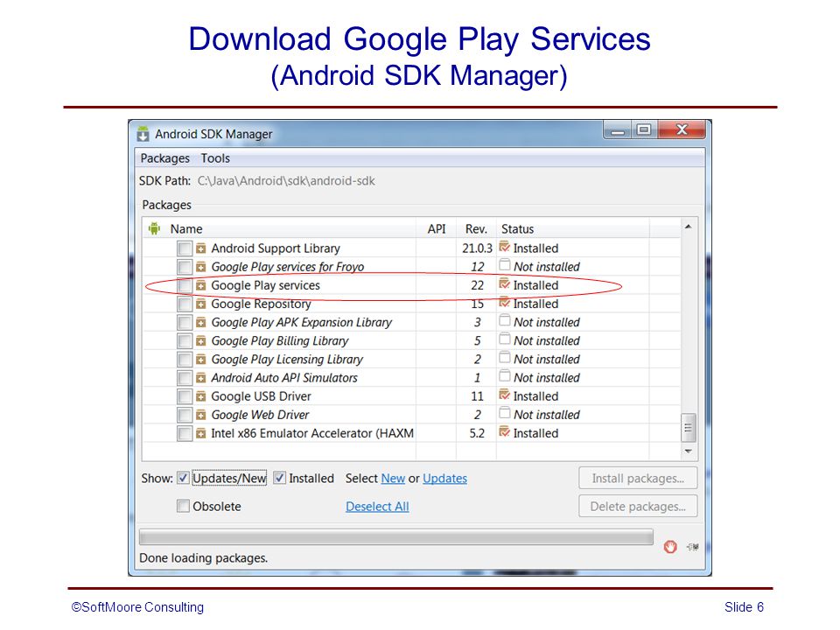Click installed status icon for Android Support Library
The width and height of the screenshot is (840, 630).
(504, 247)
